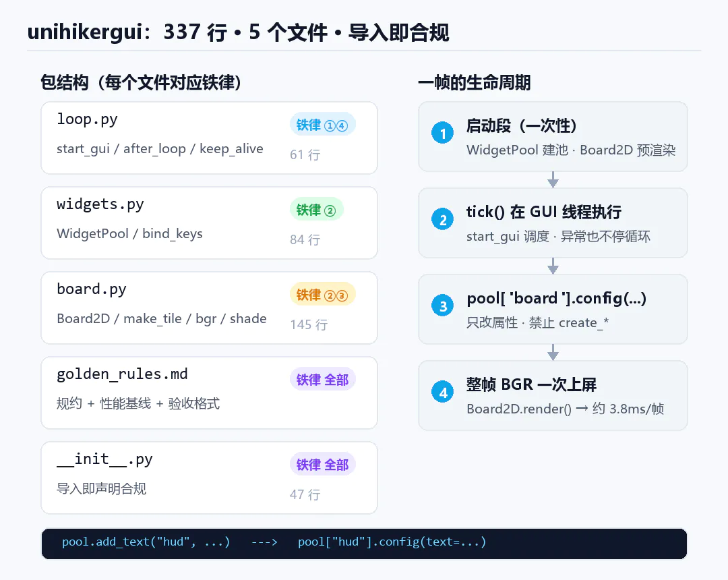Click the pool['board'].config(...) heading
728x580 pixels.
click(x=556, y=298)
